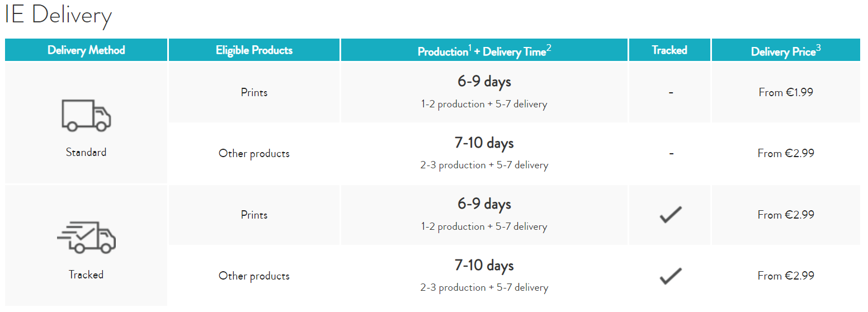868x312 pixels.
Task: Click the Tracked label under the fast truck
Action: (86, 275)
